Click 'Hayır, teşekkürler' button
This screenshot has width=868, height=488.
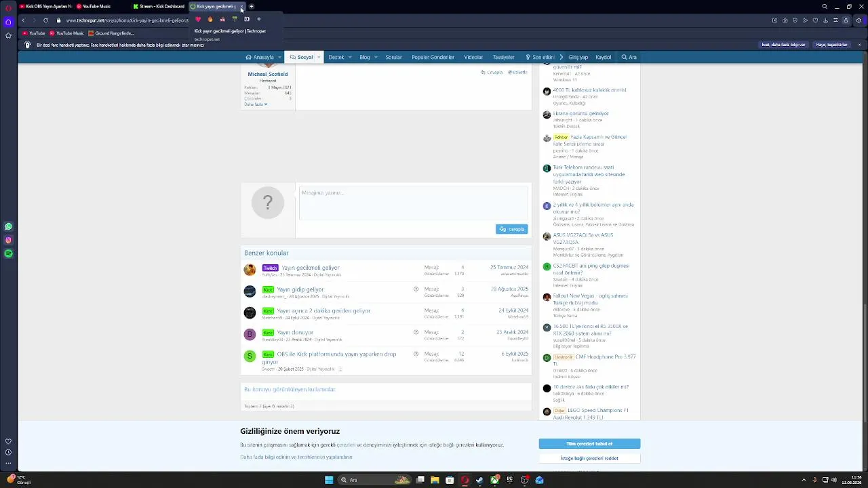pyautogui.click(x=831, y=45)
